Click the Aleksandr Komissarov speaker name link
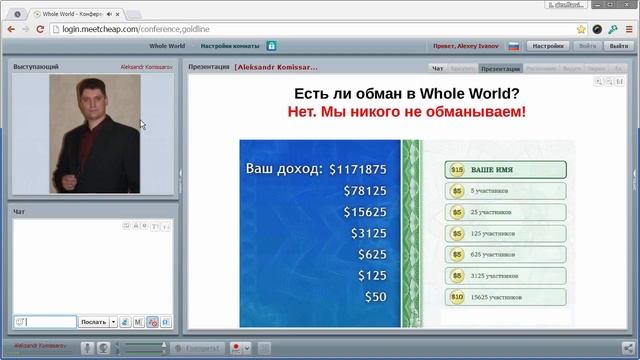640x360 pixels. (x=146, y=67)
